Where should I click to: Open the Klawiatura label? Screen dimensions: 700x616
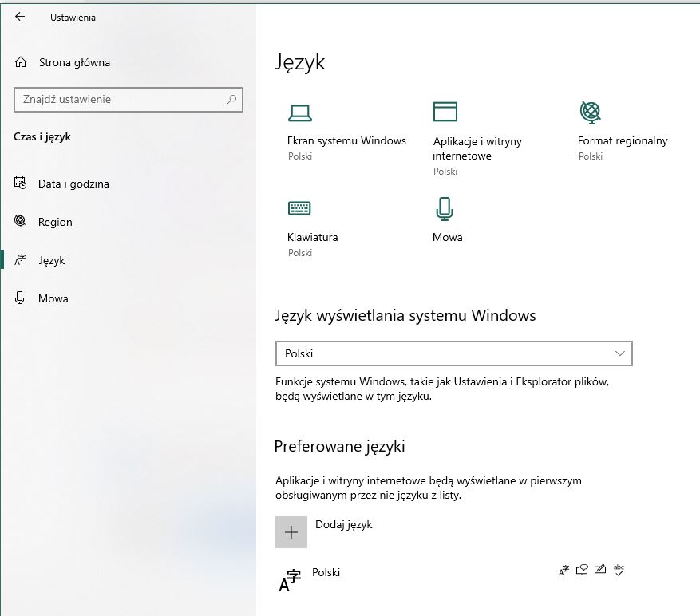tap(313, 237)
